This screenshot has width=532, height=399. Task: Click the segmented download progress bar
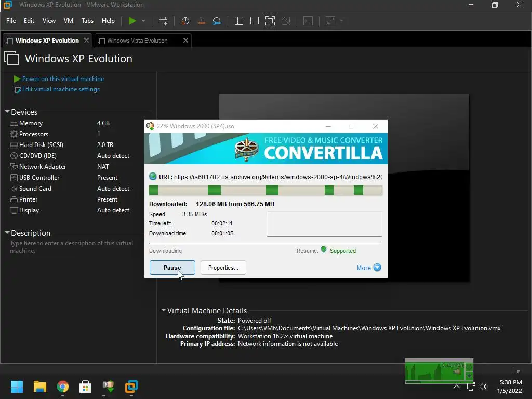[265, 190]
